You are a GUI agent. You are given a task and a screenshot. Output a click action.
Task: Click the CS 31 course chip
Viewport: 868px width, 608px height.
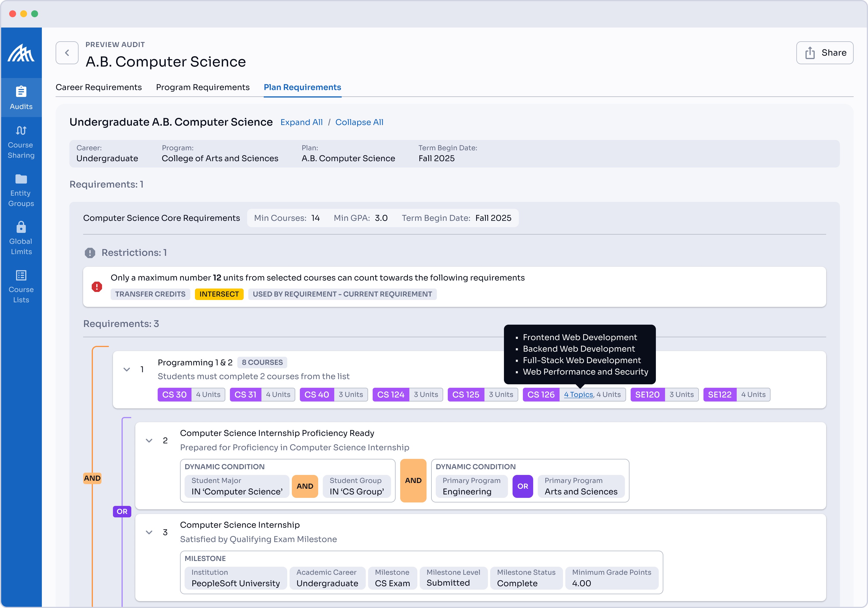[x=262, y=394]
